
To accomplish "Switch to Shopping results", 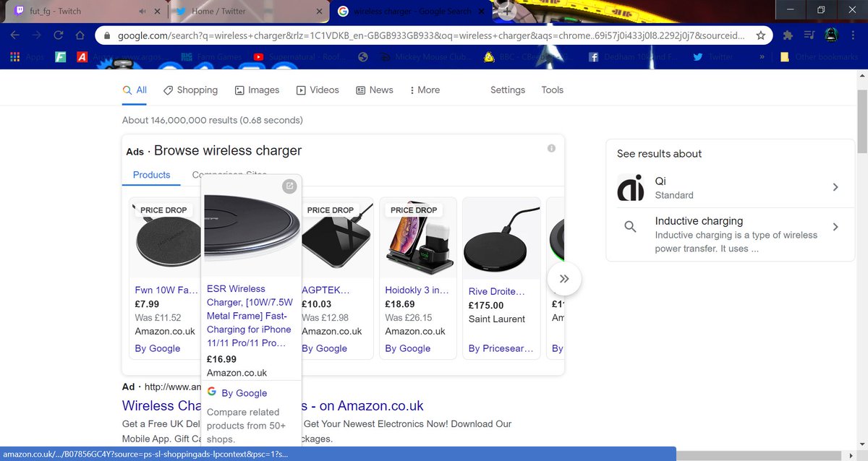I will point(190,90).
